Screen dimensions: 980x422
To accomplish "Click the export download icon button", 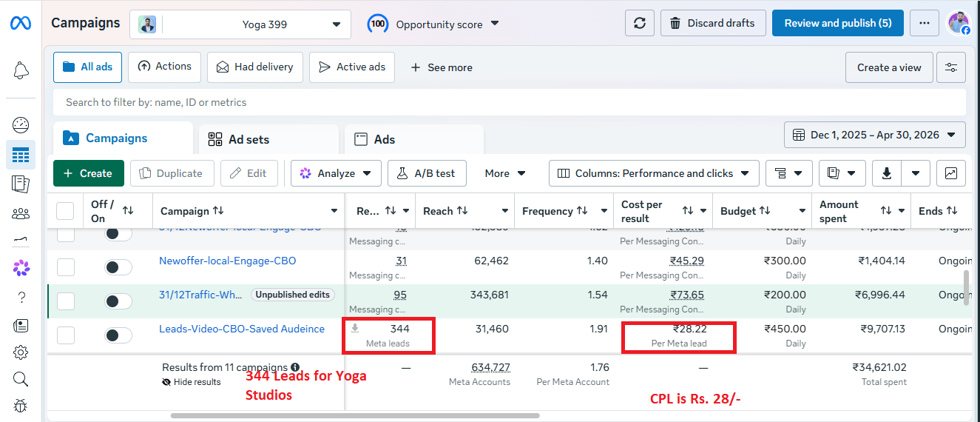I will (x=886, y=173).
